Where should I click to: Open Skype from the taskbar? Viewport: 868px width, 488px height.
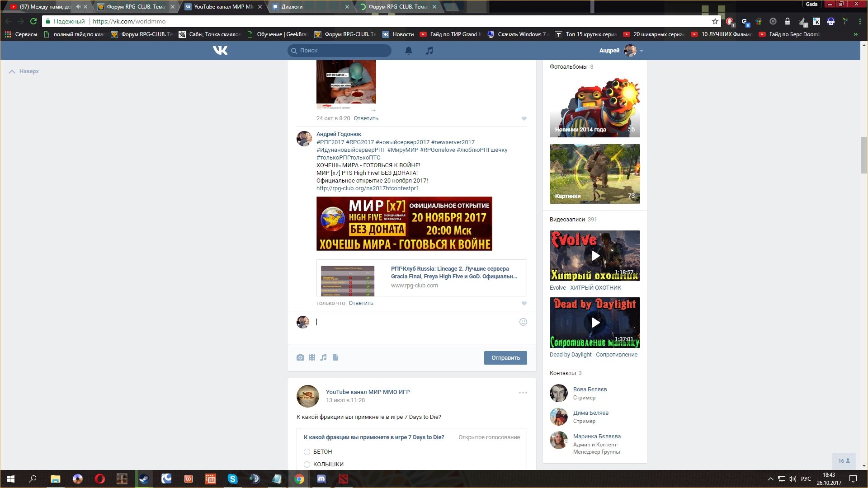click(233, 479)
